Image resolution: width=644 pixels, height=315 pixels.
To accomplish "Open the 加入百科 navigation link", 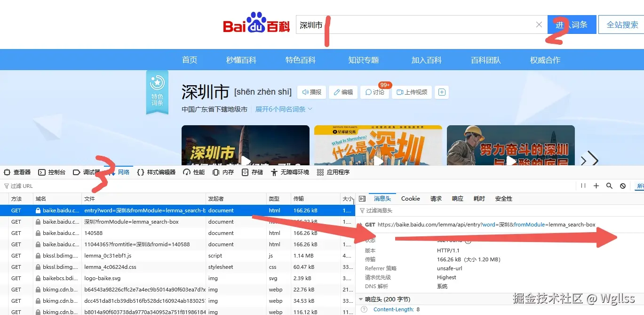I will coord(427,60).
